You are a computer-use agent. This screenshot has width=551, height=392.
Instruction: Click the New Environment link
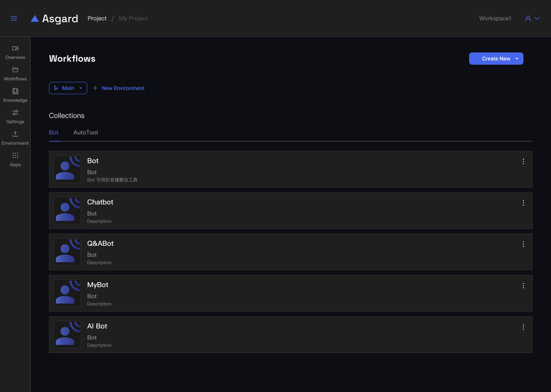pos(119,88)
